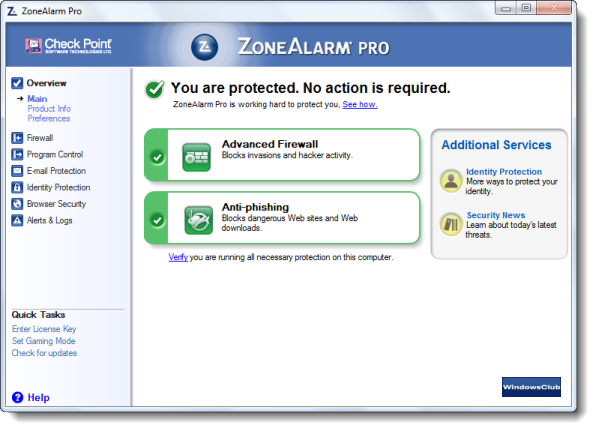Select Product Info under Overview
This screenshot has width=596, height=431.
click(49, 109)
